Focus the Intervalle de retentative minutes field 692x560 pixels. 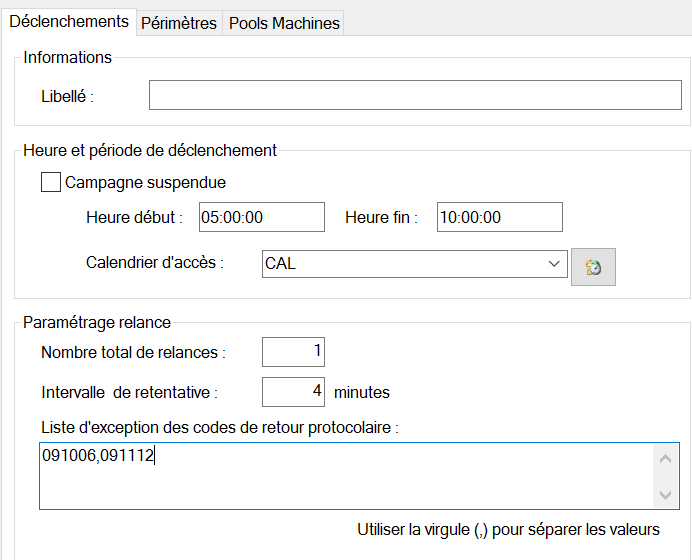[x=293, y=392]
